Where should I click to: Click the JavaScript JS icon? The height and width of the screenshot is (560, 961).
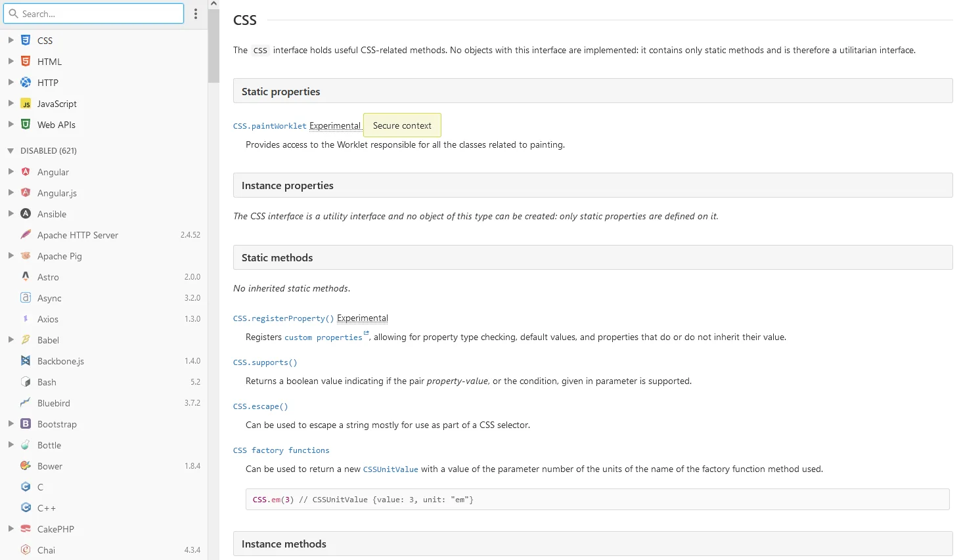click(x=26, y=104)
